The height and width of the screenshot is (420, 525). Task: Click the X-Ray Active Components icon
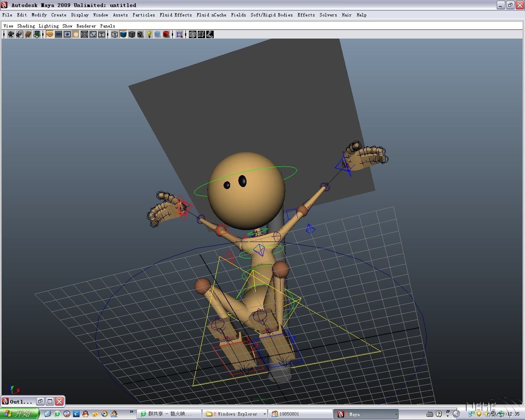click(x=201, y=34)
